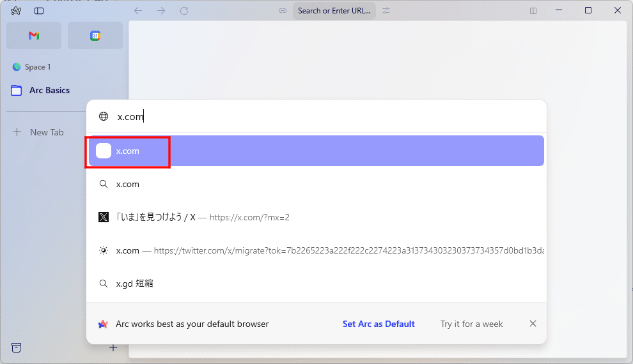Click Set Arc as Default

pos(379,324)
